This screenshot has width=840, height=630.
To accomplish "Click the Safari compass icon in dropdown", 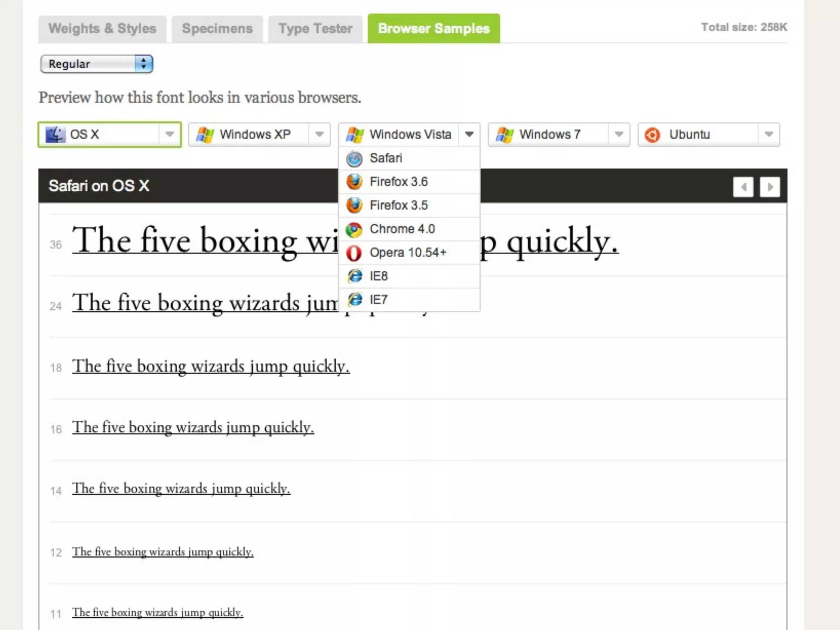I will click(354, 159).
